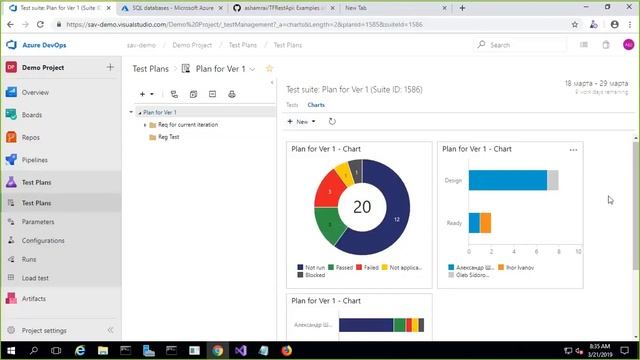Open the Test Plans hub (flask icon)
This screenshot has height=360, width=640.
pyautogui.click(x=11, y=182)
